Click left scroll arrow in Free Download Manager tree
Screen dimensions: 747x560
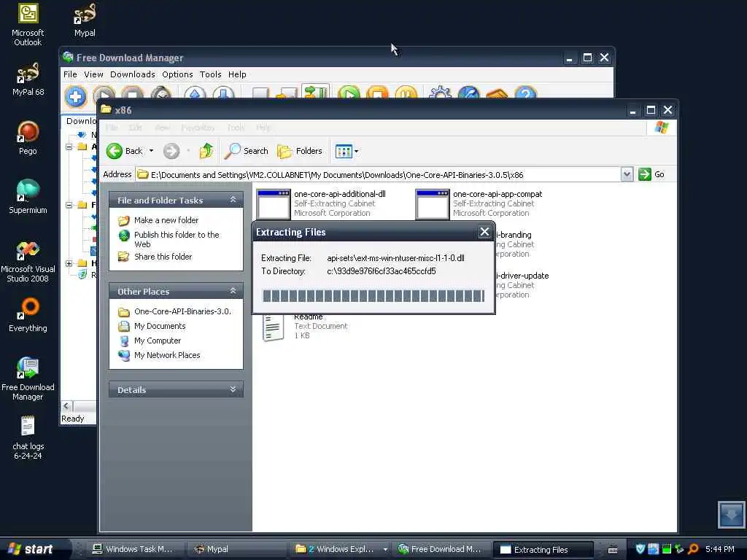click(x=66, y=406)
